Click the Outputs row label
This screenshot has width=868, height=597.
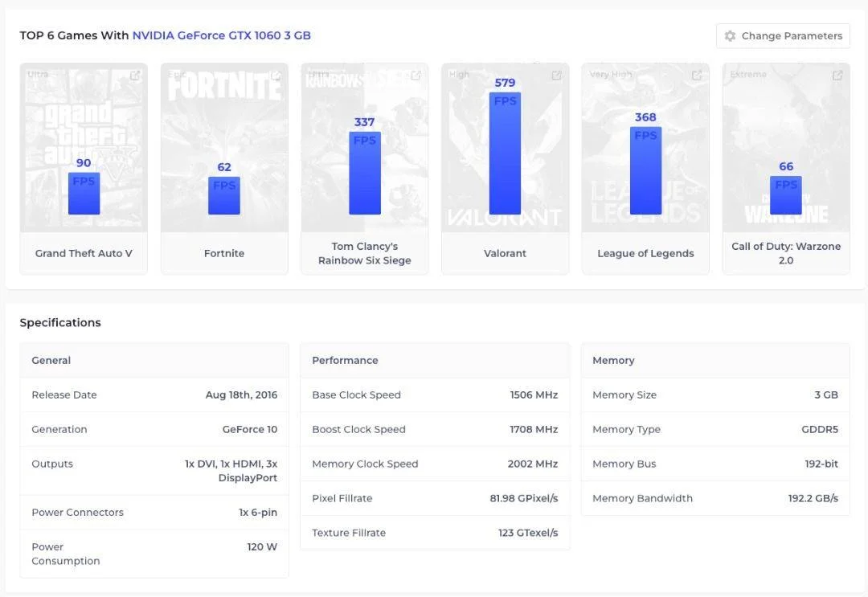coord(52,464)
